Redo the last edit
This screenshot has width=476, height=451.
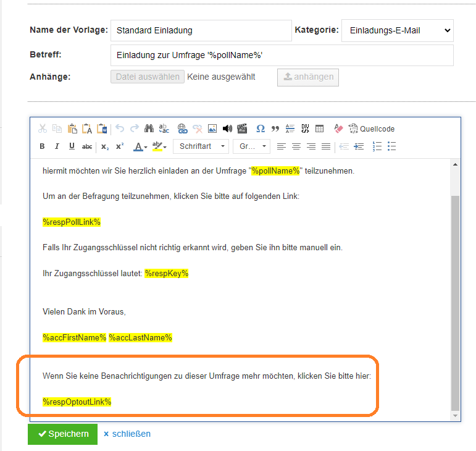tap(135, 129)
